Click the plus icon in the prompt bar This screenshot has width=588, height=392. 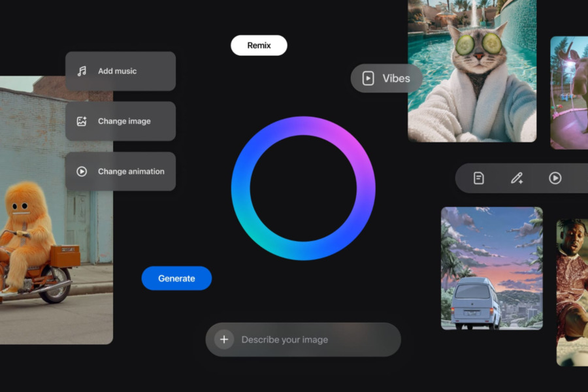coord(224,340)
